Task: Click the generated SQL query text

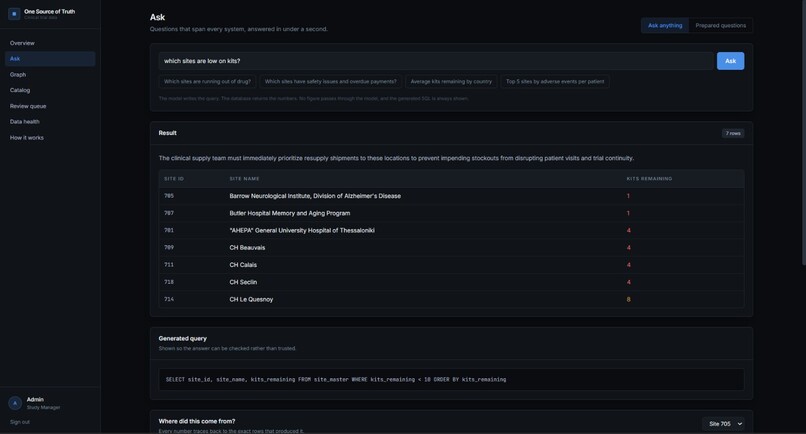Action: (336, 379)
